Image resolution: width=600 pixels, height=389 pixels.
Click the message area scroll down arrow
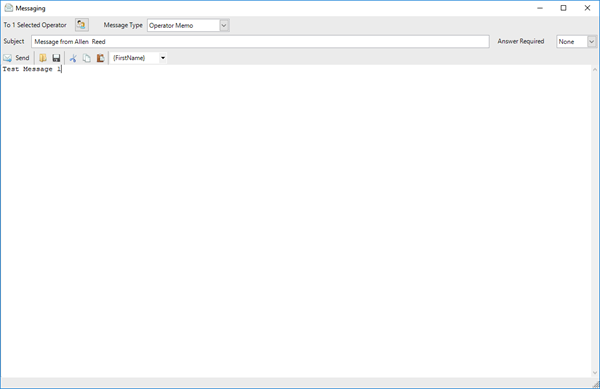coord(595,373)
